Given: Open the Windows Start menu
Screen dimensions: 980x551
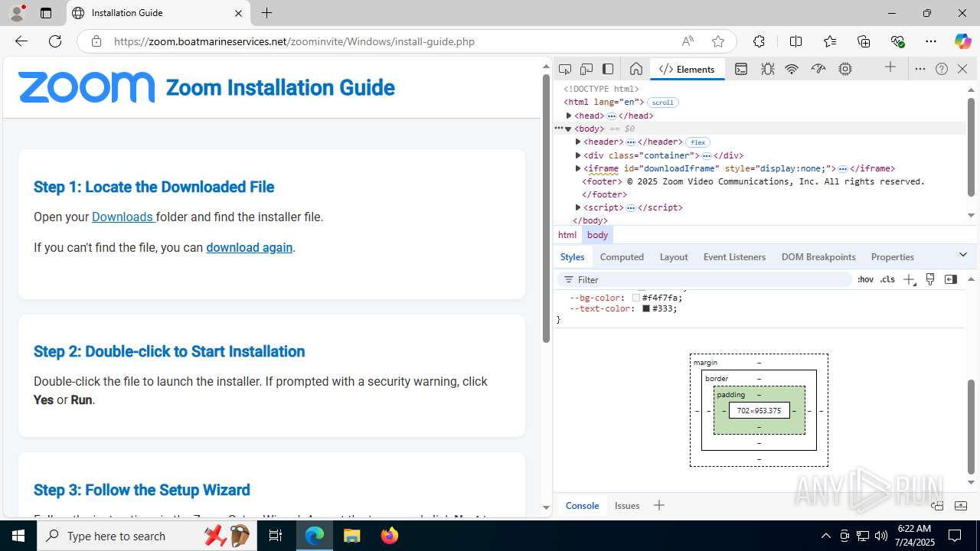Looking at the screenshot, I should point(18,536).
